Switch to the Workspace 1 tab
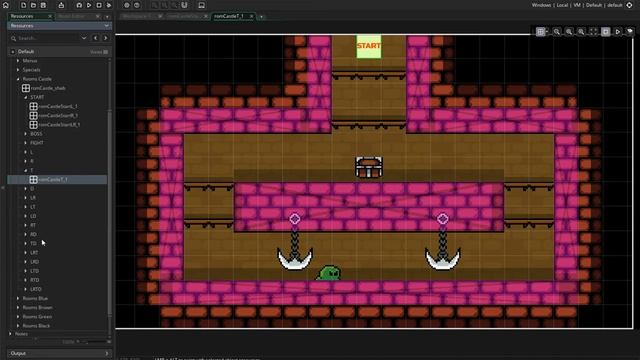The image size is (640, 360). point(138,16)
